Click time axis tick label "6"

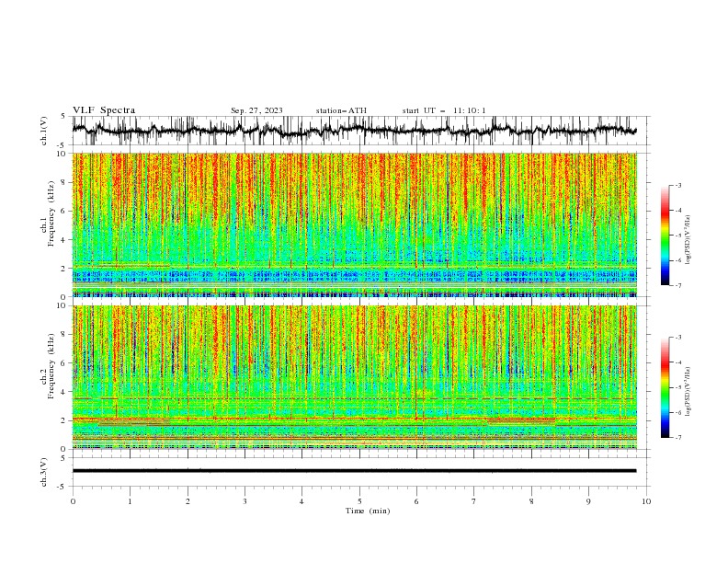(416, 501)
